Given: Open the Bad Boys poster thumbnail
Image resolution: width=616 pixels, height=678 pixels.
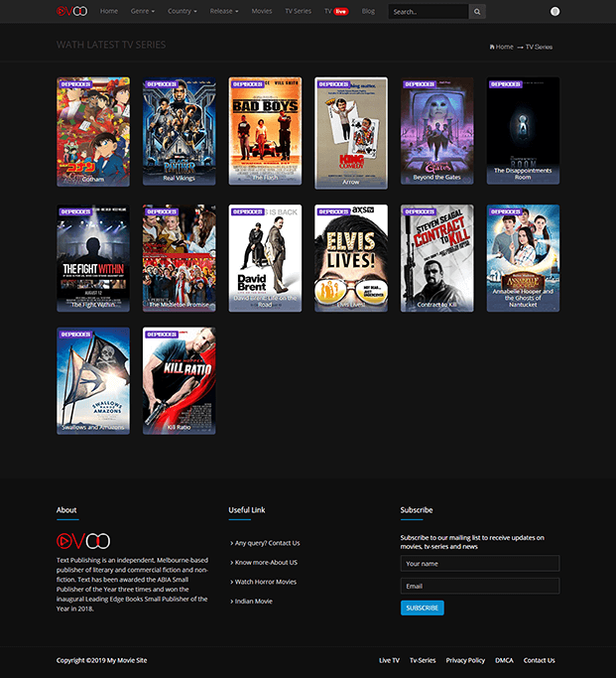Looking at the screenshot, I should tap(265, 130).
